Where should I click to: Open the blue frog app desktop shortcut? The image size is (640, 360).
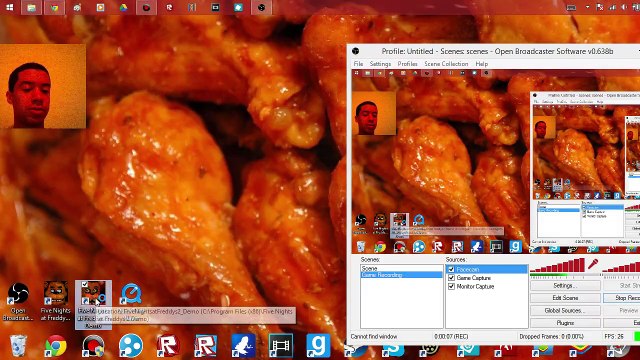click(x=243, y=346)
